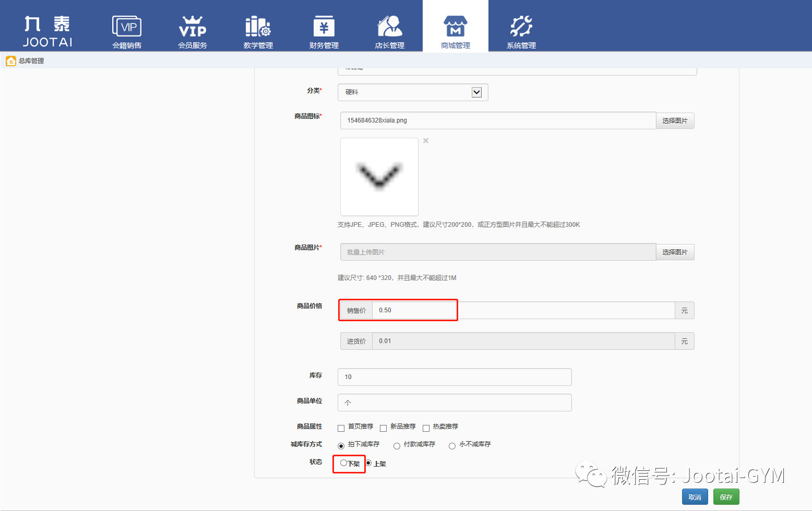This screenshot has width=812, height=511.
Task: Click the 元 suffix beside 销售价
Action: pos(685,310)
